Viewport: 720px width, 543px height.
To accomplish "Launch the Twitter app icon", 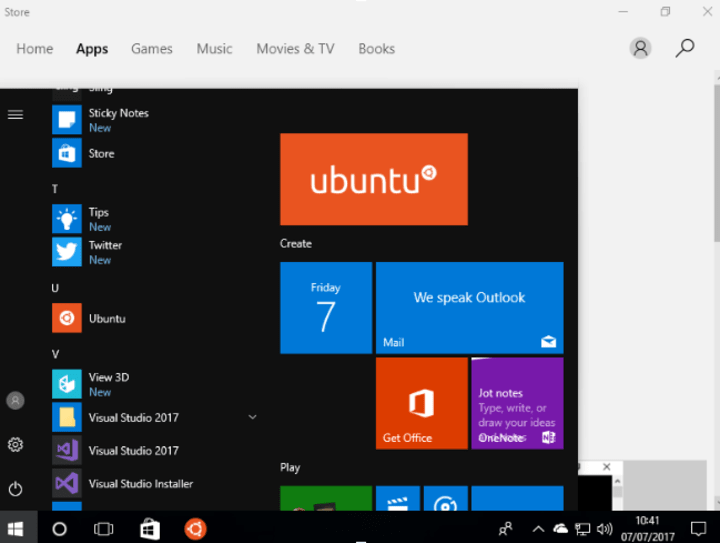I will [67, 252].
